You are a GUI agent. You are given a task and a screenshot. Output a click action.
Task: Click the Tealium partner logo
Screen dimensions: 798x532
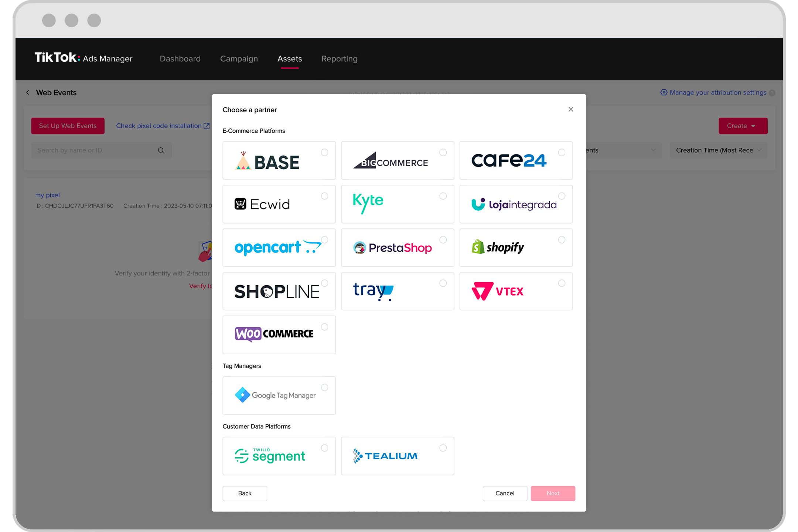coord(385,456)
